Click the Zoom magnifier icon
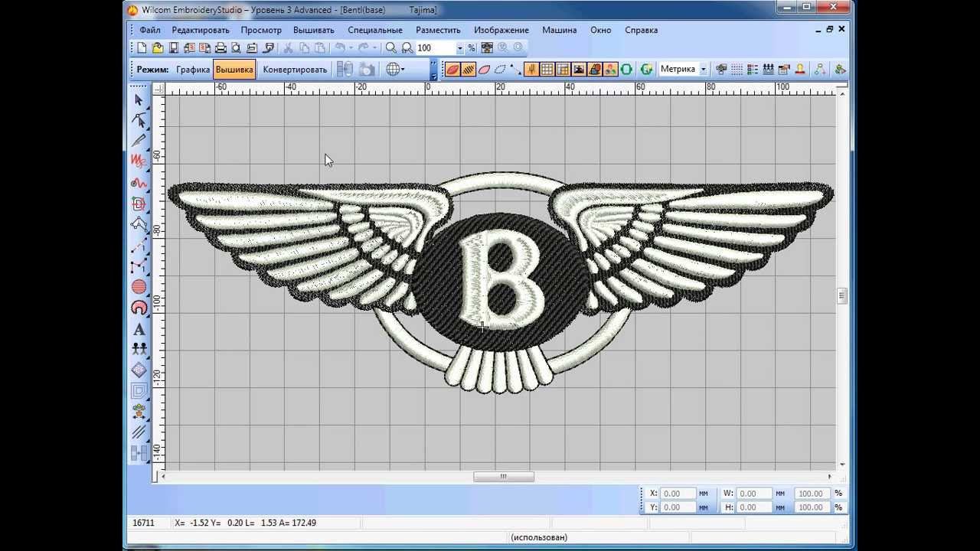This screenshot has height=551, width=980. coord(391,47)
